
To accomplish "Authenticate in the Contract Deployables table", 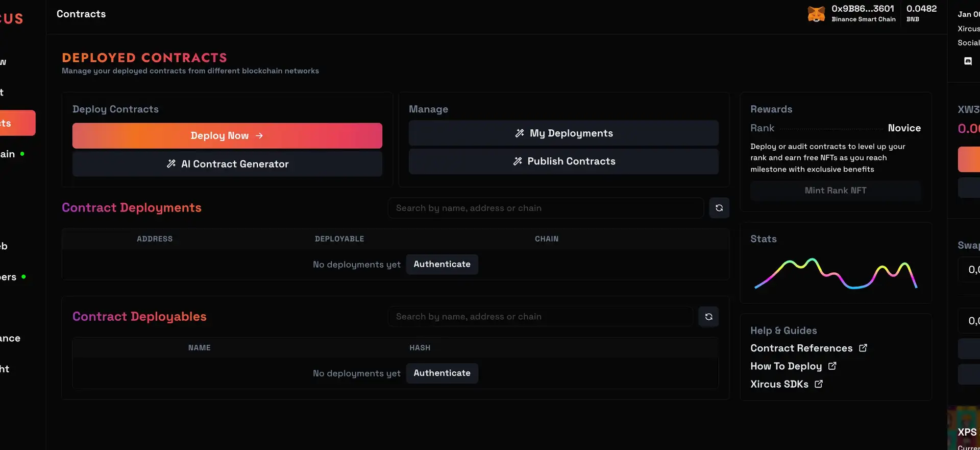I will [x=442, y=373].
